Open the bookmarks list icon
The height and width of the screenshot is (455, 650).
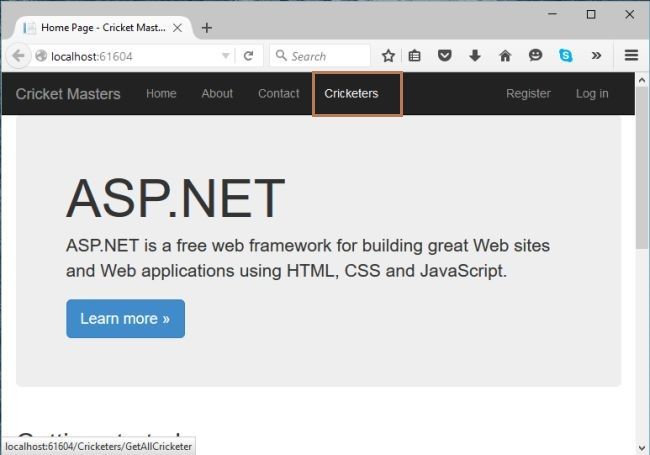point(415,56)
